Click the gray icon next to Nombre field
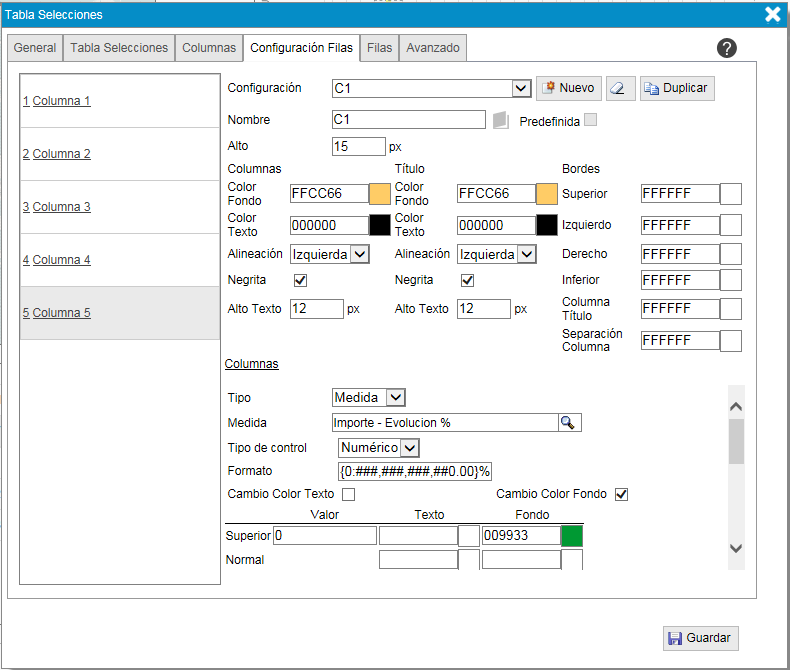The image size is (790, 670). pos(501,120)
